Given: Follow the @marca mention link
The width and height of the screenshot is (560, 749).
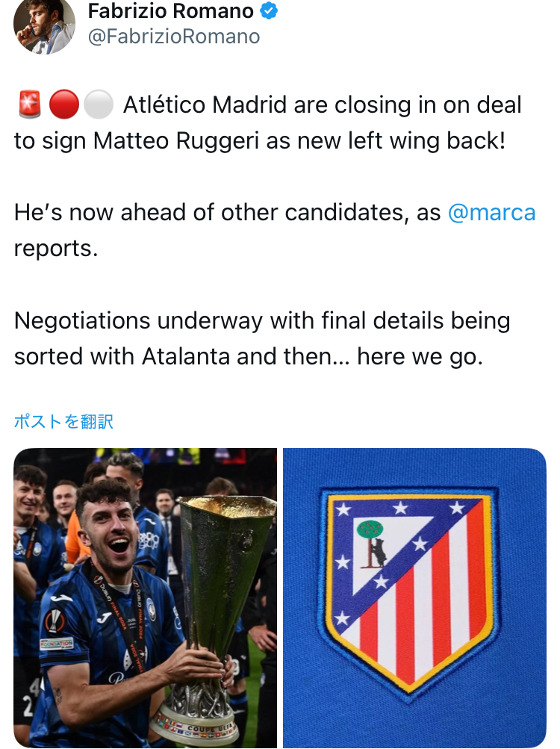Looking at the screenshot, I should [491, 213].
